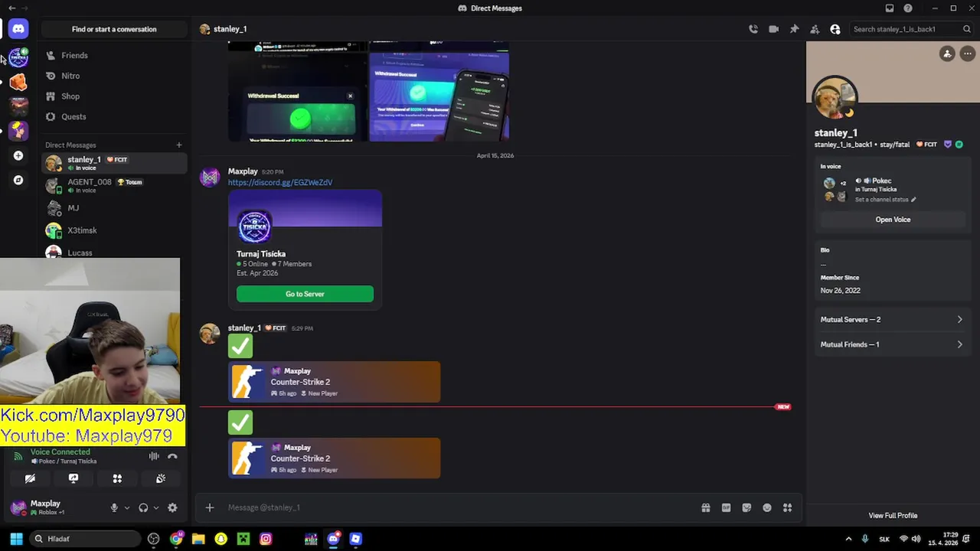Open microphone input options arrow

pyautogui.click(x=126, y=507)
